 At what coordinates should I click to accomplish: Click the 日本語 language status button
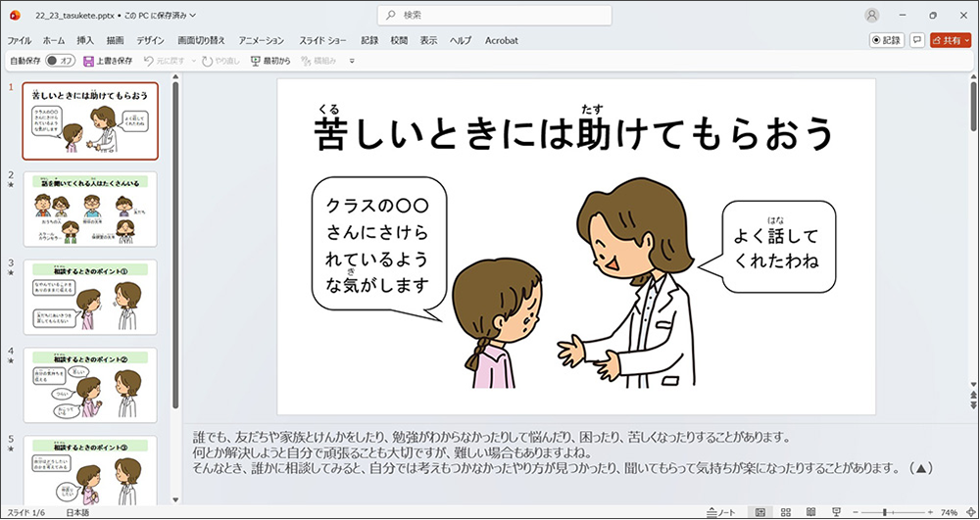(x=76, y=512)
